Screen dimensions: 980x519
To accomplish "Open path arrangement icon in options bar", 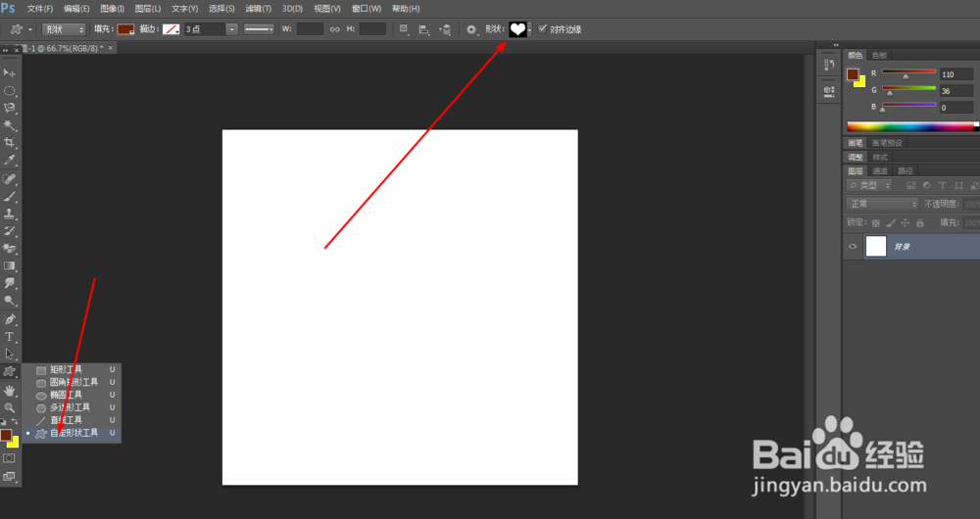I will click(x=444, y=29).
